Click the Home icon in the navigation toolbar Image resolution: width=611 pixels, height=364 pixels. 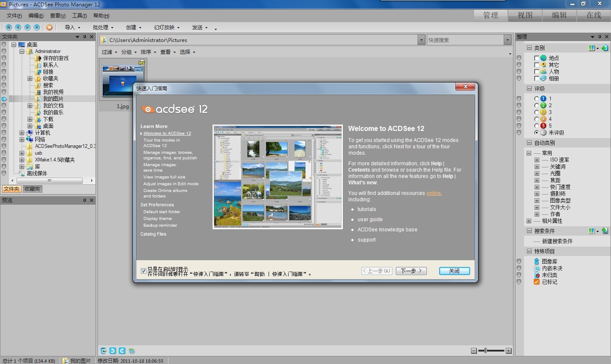(x=8, y=27)
